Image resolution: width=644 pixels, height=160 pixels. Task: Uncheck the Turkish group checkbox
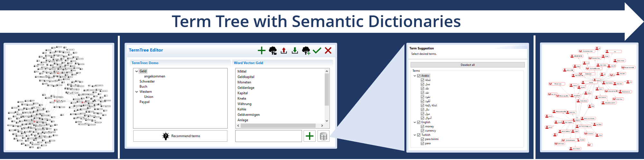click(x=419, y=135)
